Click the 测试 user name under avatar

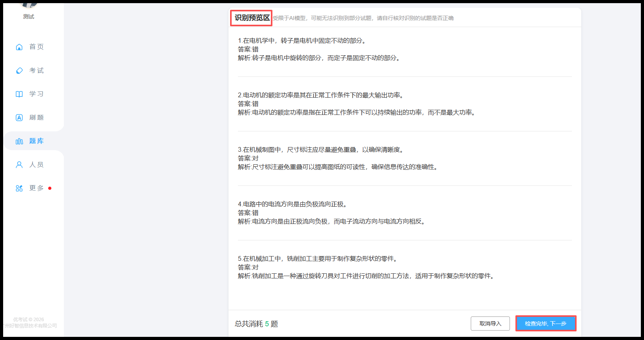coord(29,16)
